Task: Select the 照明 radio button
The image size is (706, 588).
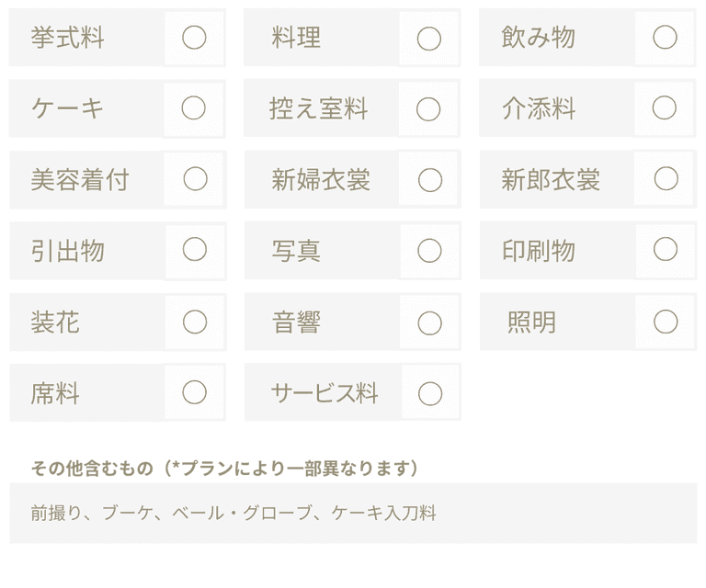Action: click(x=666, y=322)
